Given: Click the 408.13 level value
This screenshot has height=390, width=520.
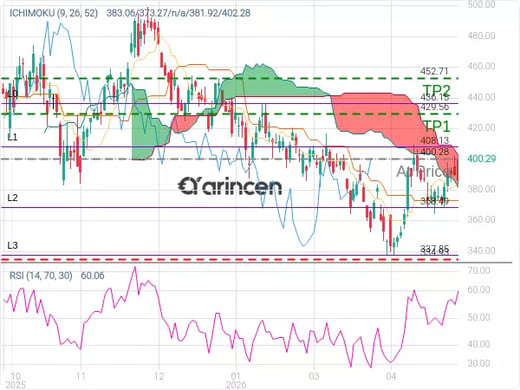Looking at the screenshot, I should pos(435,140).
